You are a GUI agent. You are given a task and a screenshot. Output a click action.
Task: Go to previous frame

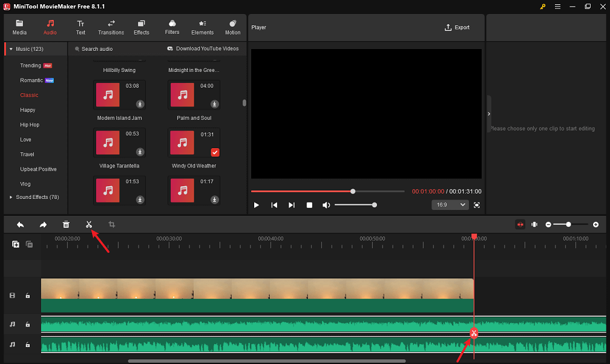pos(274,205)
